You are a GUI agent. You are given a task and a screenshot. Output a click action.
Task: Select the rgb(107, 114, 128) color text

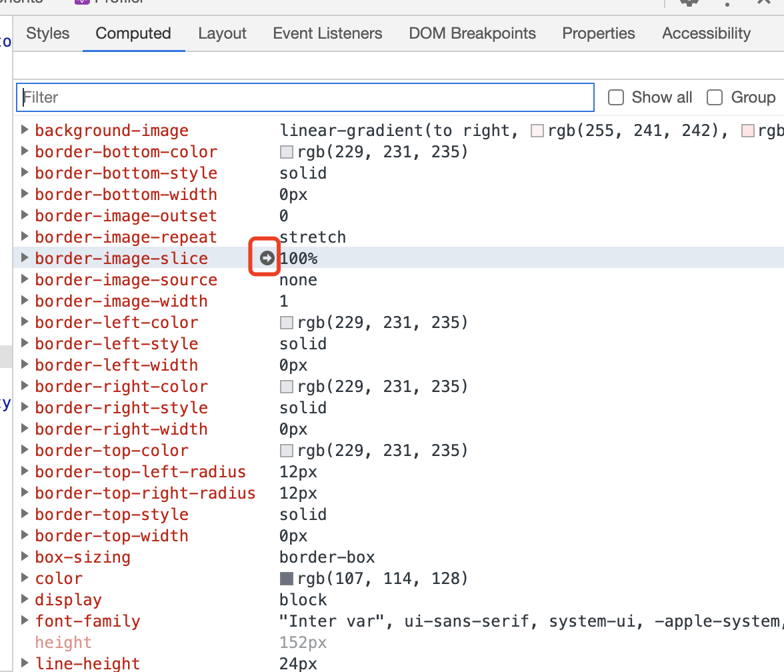click(x=383, y=579)
